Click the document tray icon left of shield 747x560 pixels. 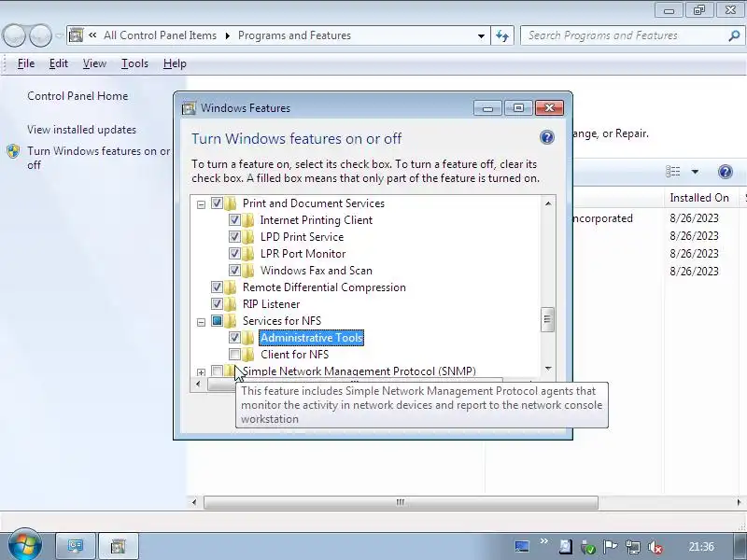[x=566, y=546]
